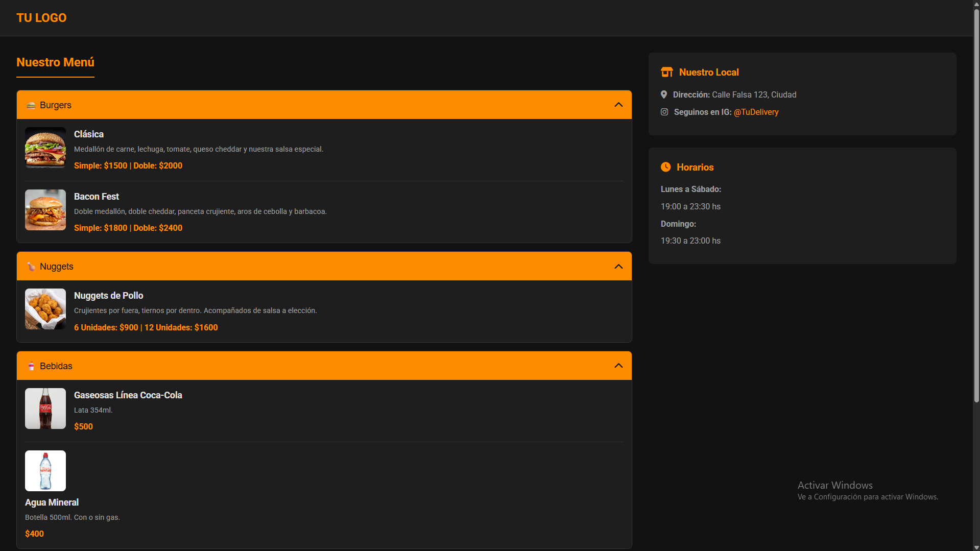Click the Bacon Fest burger thumbnail

tap(45, 210)
